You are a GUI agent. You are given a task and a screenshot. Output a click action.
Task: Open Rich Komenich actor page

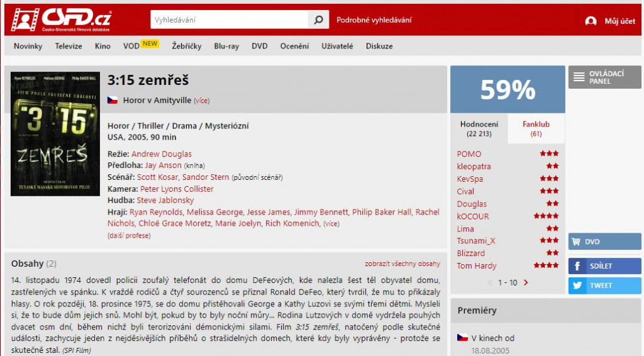[x=292, y=223]
